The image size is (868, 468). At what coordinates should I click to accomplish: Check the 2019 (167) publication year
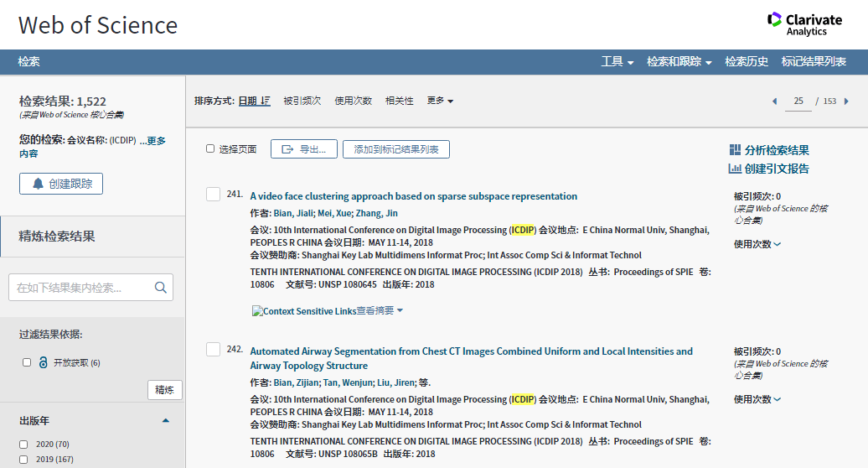pos(23,459)
